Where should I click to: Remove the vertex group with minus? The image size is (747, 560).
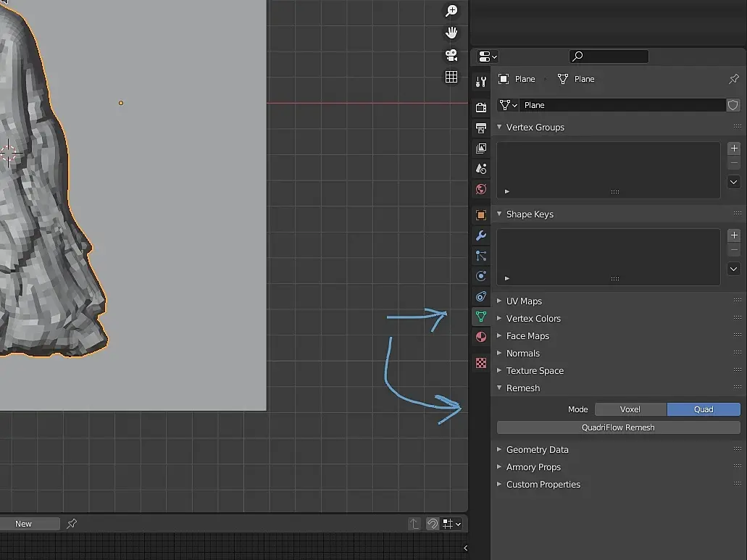click(734, 163)
